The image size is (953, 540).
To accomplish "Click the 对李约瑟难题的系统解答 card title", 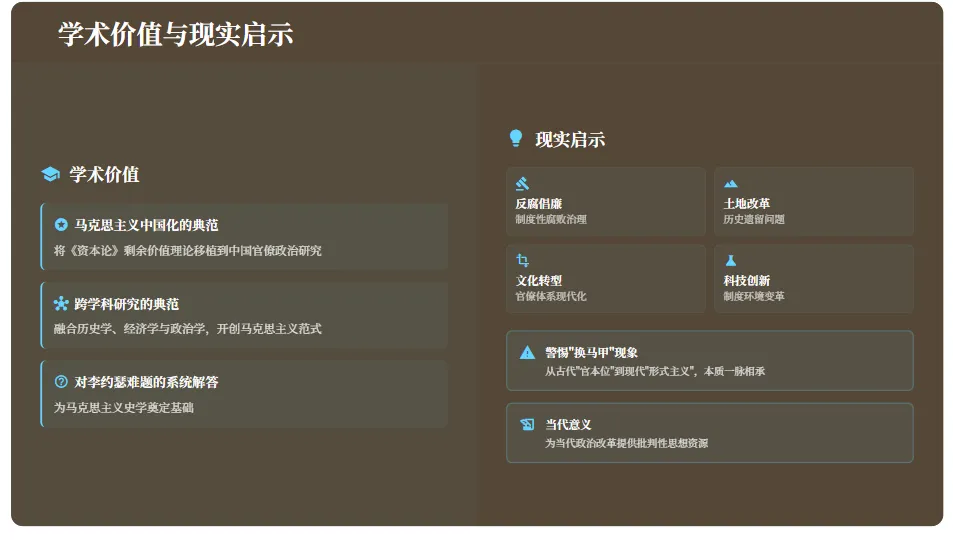I will pos(146,382).
